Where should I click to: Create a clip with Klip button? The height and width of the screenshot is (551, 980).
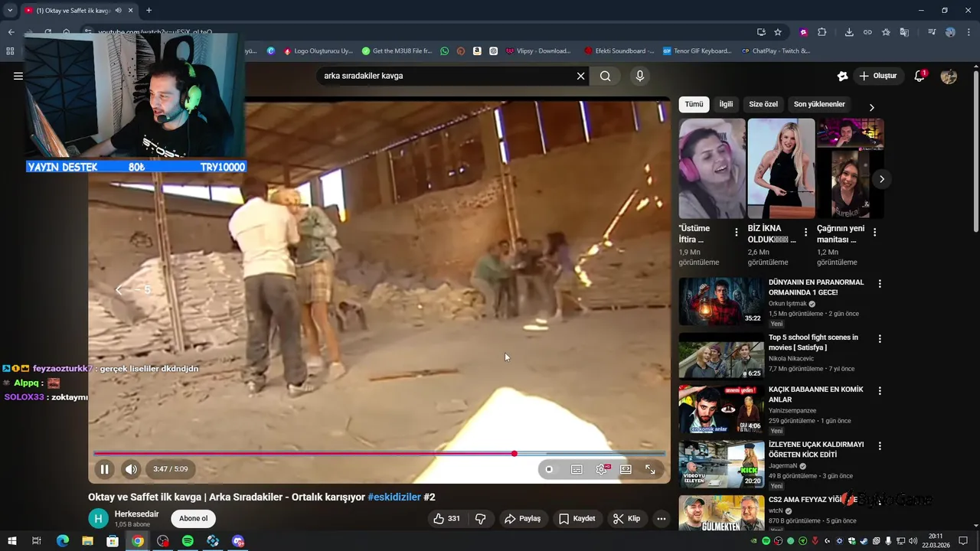[626, 519]
